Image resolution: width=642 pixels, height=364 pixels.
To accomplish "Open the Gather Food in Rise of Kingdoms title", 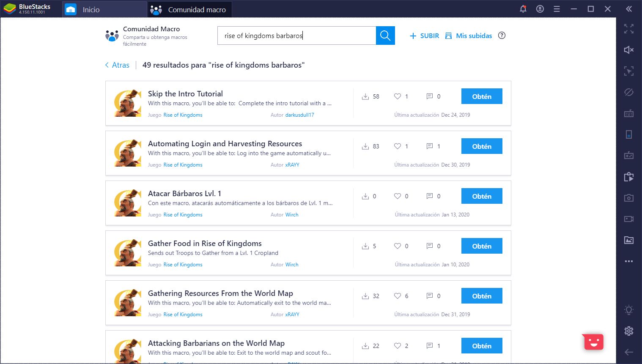I will [205, 244].
